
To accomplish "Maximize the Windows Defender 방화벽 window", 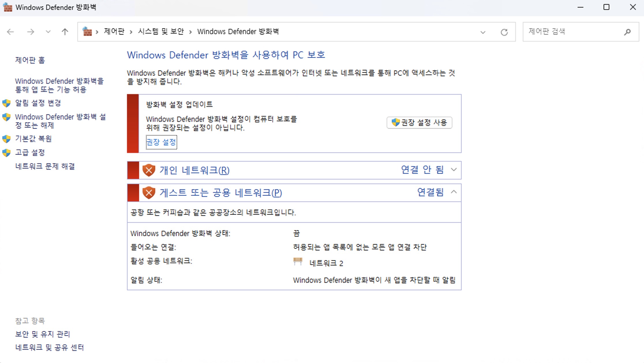I will 606,7.
